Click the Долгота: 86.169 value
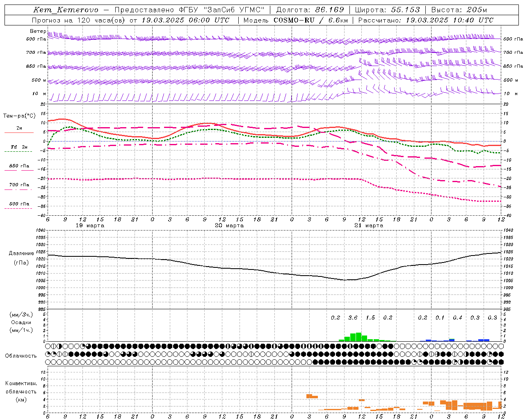The width and height of the screenshot is (525, 420). 310,10
